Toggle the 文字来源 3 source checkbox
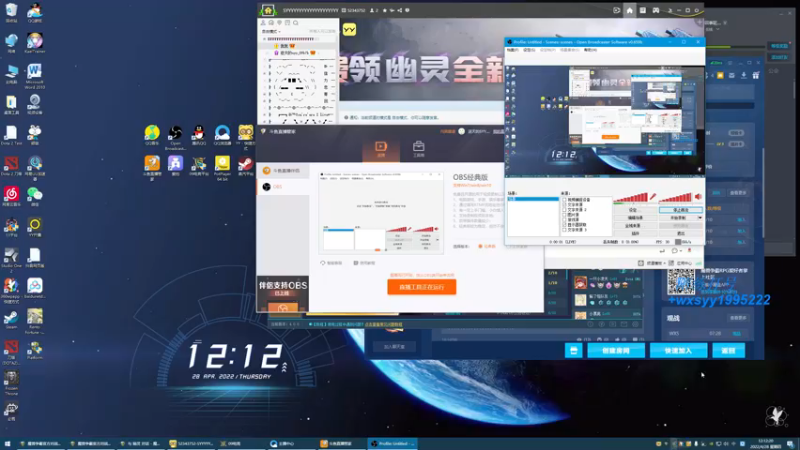The width and height of the screenshot is (800, 450). (564, 230)
